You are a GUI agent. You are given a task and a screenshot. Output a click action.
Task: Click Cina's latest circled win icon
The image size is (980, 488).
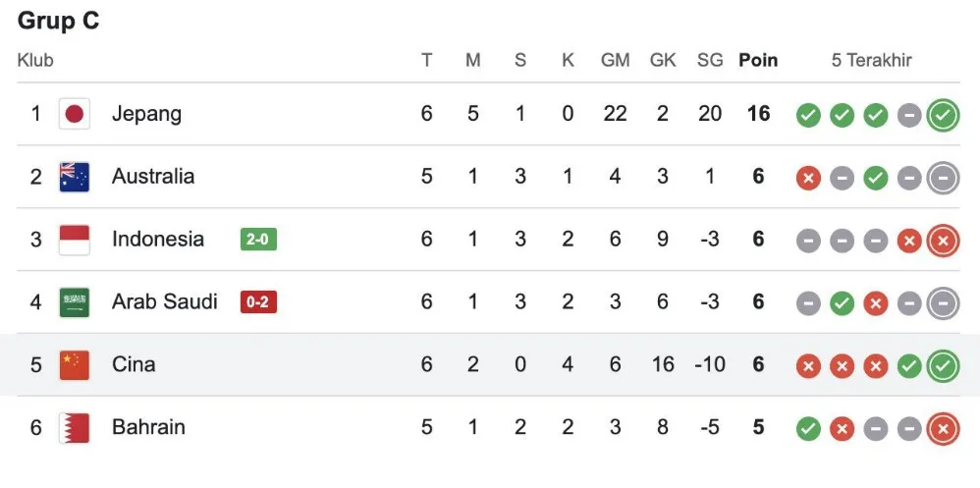click(943, 366)
